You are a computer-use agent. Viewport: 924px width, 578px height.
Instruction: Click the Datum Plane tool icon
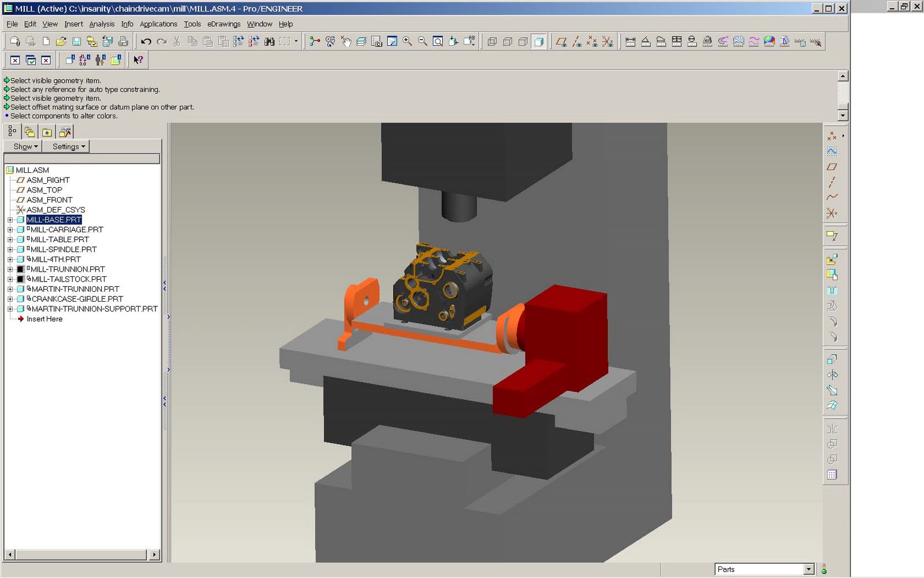pos(832,167)
